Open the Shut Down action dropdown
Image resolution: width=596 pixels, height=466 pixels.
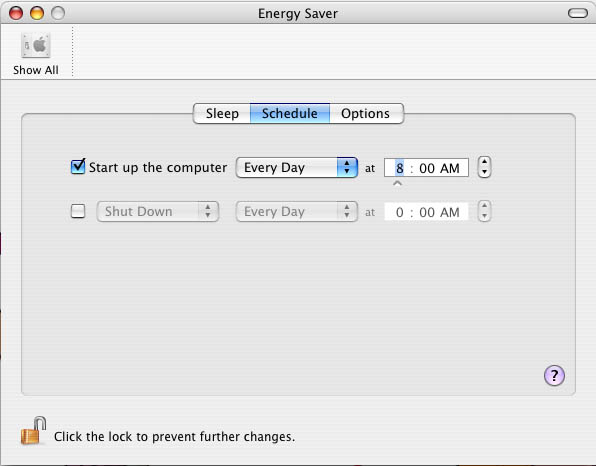tap(158, 211)
